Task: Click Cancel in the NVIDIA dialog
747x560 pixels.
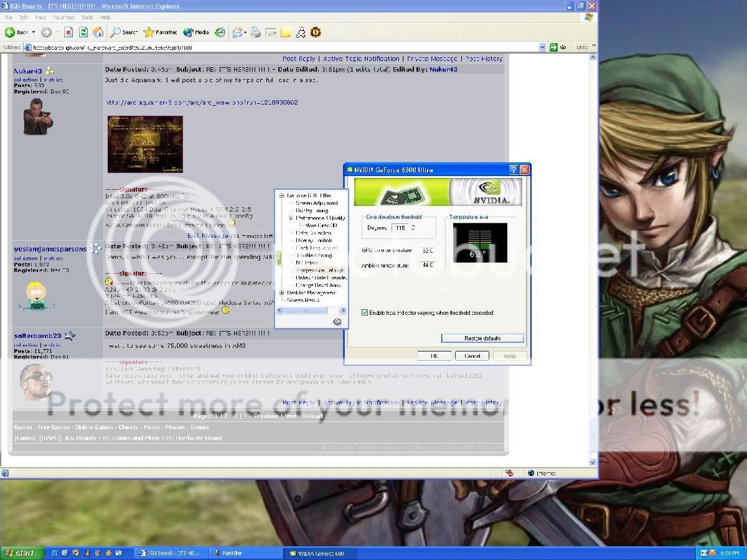Action: 472,356
